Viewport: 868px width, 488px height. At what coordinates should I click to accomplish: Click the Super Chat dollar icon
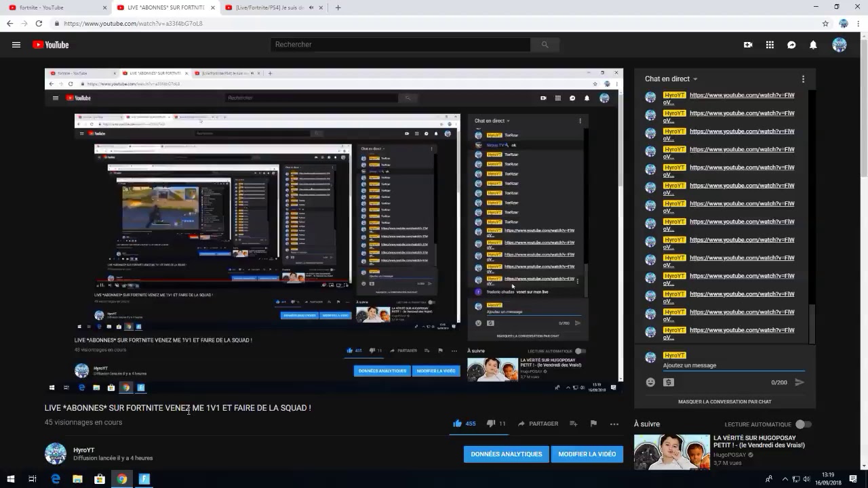pyautogui.click(x=669, y=382)
